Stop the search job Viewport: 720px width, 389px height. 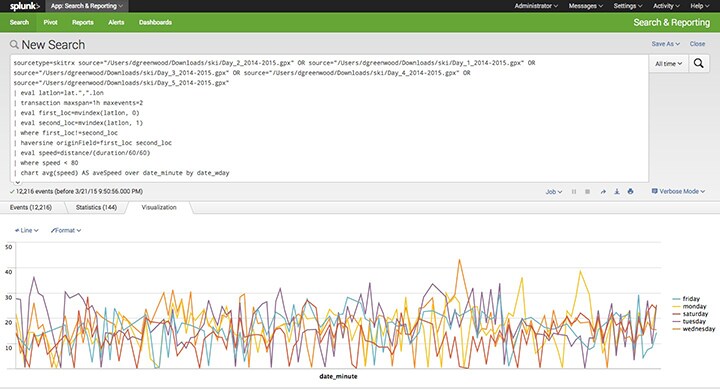[x=587, y=192]
